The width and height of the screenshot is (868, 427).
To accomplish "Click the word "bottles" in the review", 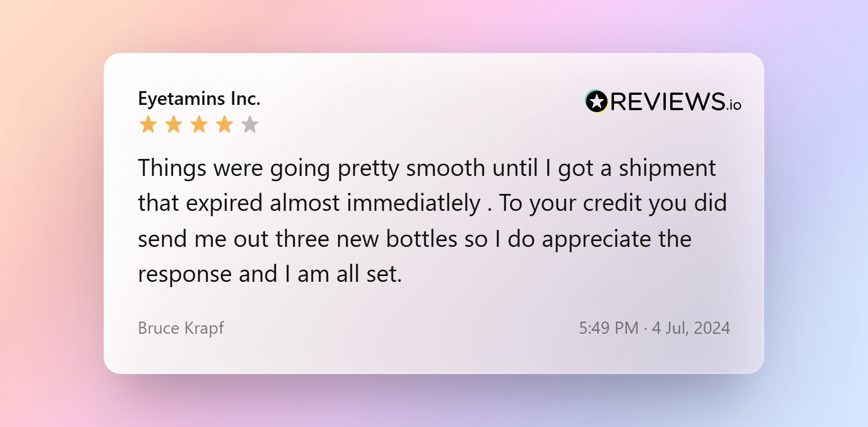I will 421,239.
